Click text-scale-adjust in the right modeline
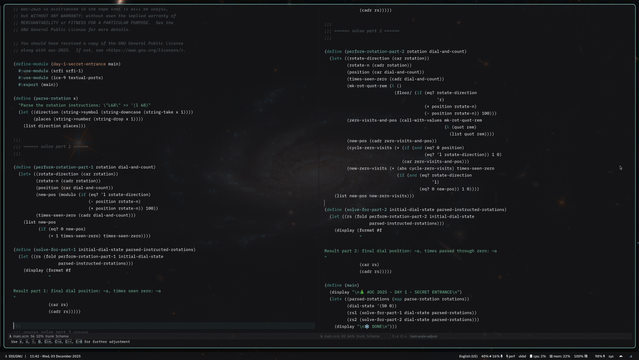639x360 pixels. (x=423, y=336)
